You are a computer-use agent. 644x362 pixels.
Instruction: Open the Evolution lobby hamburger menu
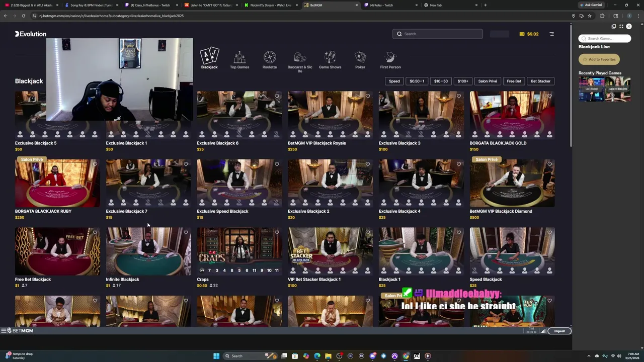tap(551, 34)
